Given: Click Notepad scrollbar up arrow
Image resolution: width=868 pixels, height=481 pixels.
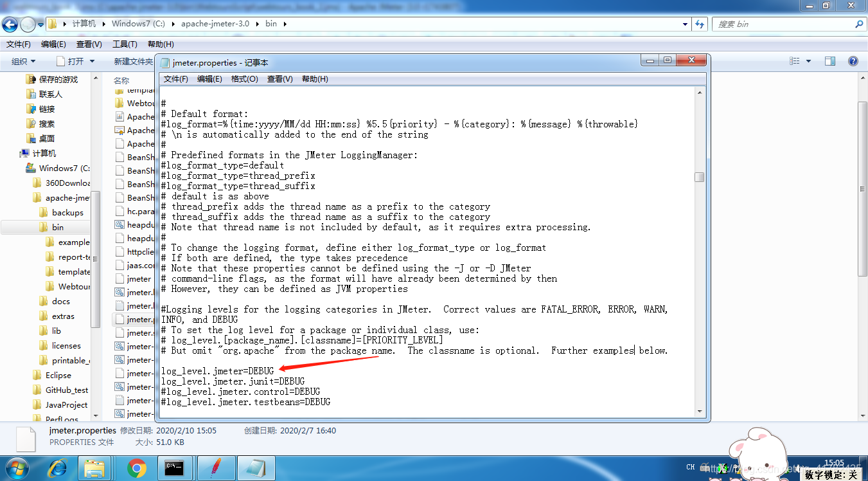Looking at the screenshot, I should pyautogui.click(x=700, y=93).
